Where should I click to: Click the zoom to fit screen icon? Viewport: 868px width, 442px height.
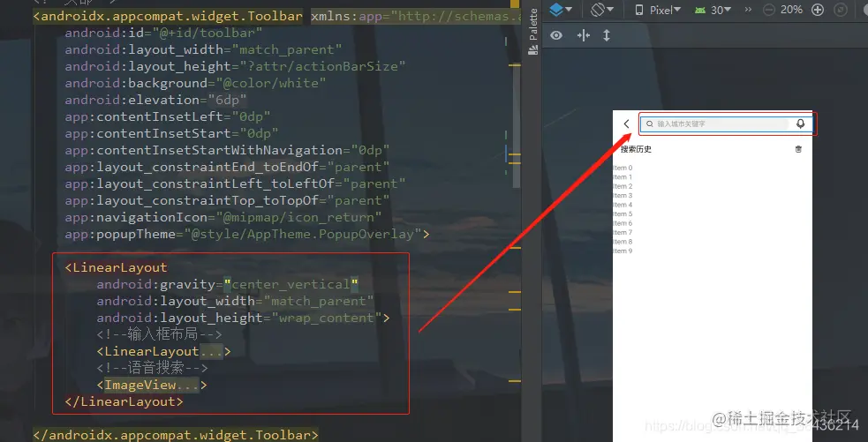841,10
